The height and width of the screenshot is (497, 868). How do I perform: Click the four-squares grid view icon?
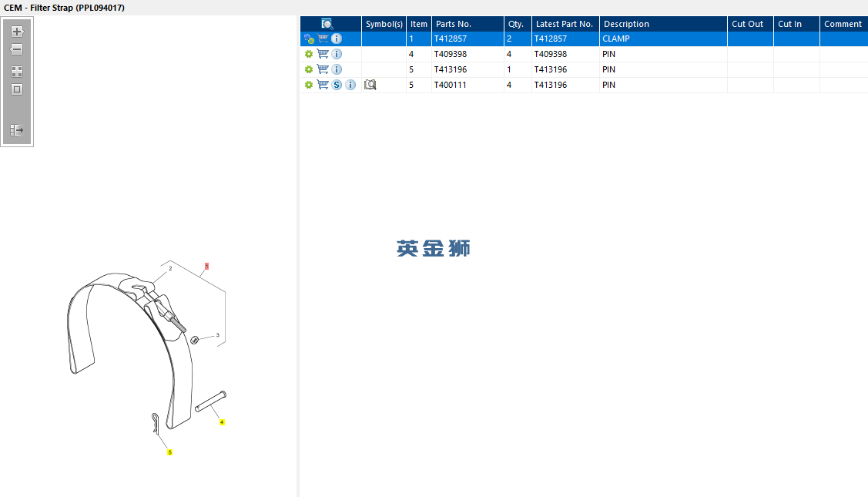point(17,72)
